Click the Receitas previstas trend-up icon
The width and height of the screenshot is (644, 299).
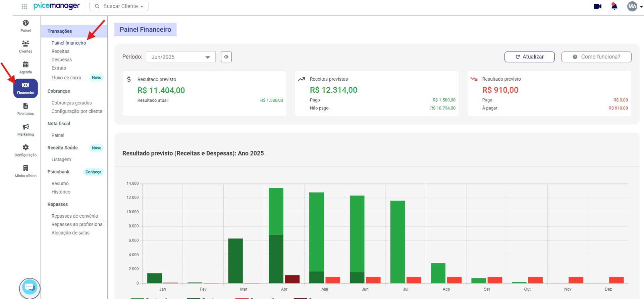302,79
